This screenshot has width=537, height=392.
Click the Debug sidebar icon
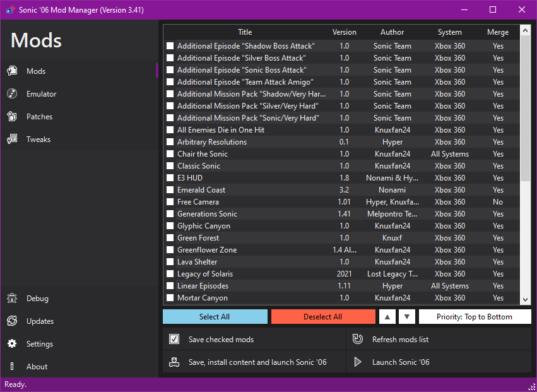tap(11, 299)
